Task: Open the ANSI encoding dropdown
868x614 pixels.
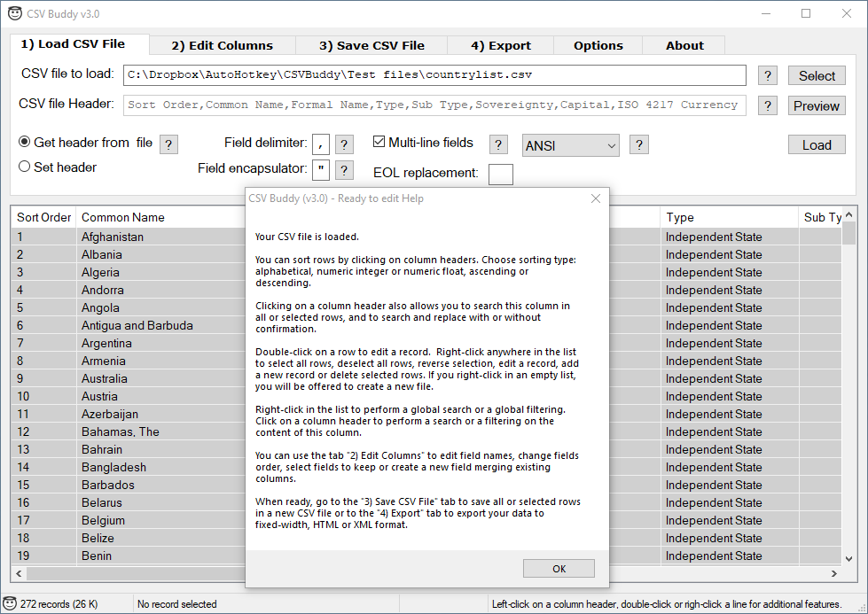Action: (x=571, y=145)
